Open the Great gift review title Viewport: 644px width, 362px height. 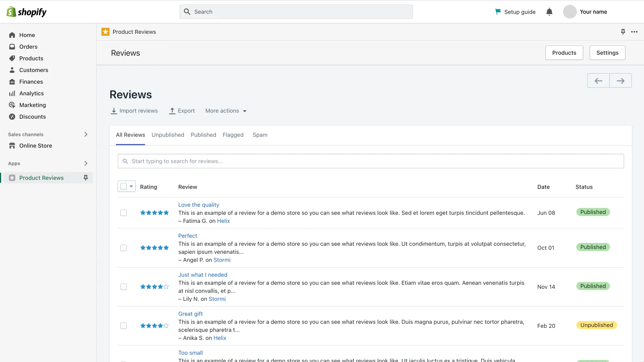[190, 314]
